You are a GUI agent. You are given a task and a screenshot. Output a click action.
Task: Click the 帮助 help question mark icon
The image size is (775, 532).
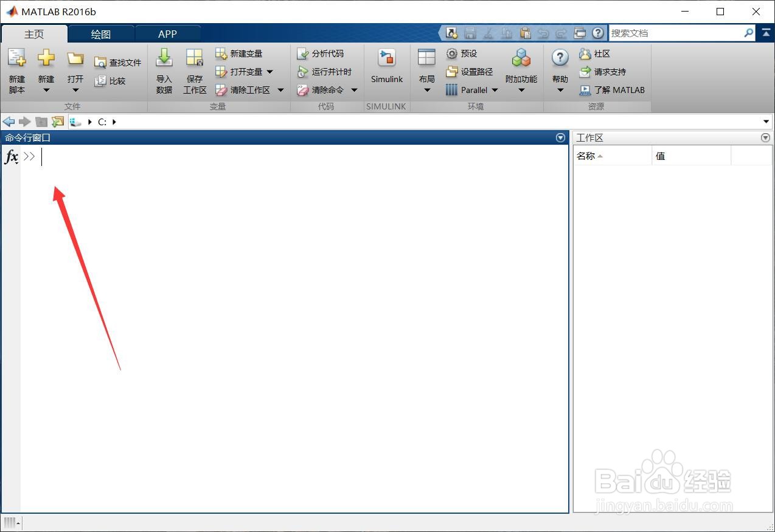tap(560, 58)
